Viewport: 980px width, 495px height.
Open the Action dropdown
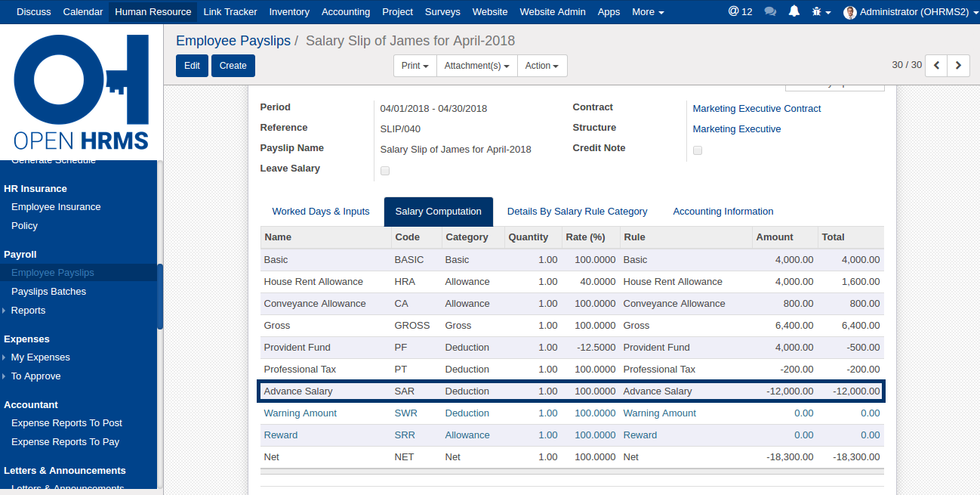coord(541,66)
